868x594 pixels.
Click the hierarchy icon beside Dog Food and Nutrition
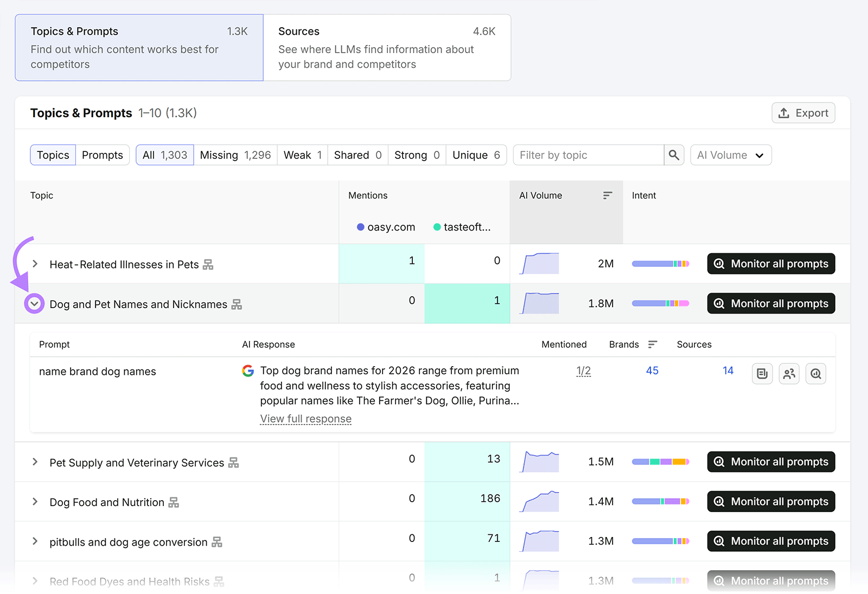(x=174, y=502)
